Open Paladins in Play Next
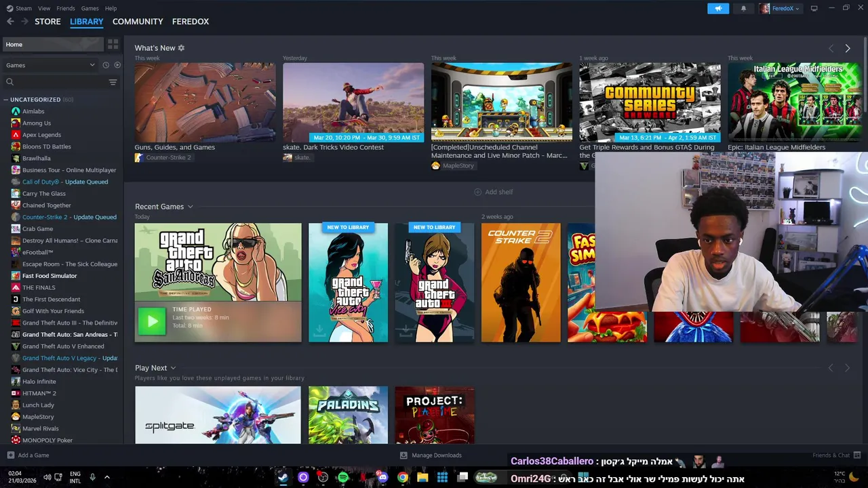Image resolution: width=868 pixels, height=488 pixels. pos(349,415)
